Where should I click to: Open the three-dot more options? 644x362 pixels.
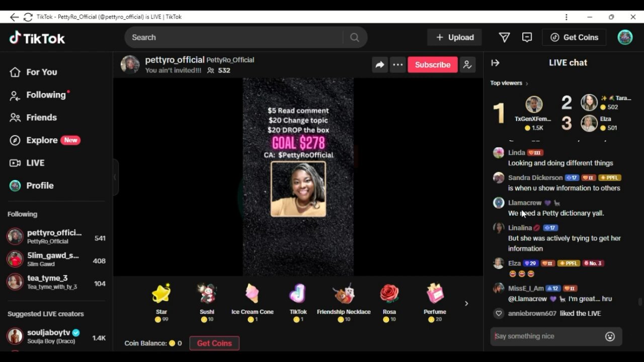[398, 65]
